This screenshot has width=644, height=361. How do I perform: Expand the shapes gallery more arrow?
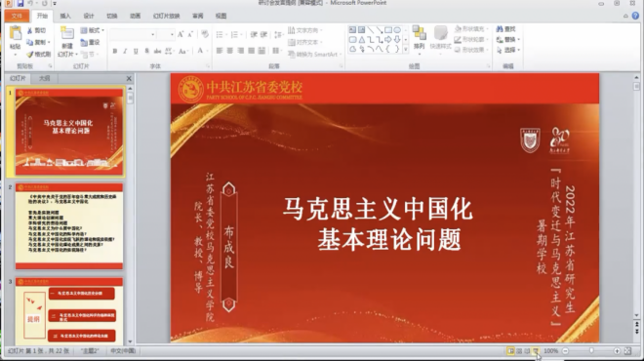click(406, 50)
